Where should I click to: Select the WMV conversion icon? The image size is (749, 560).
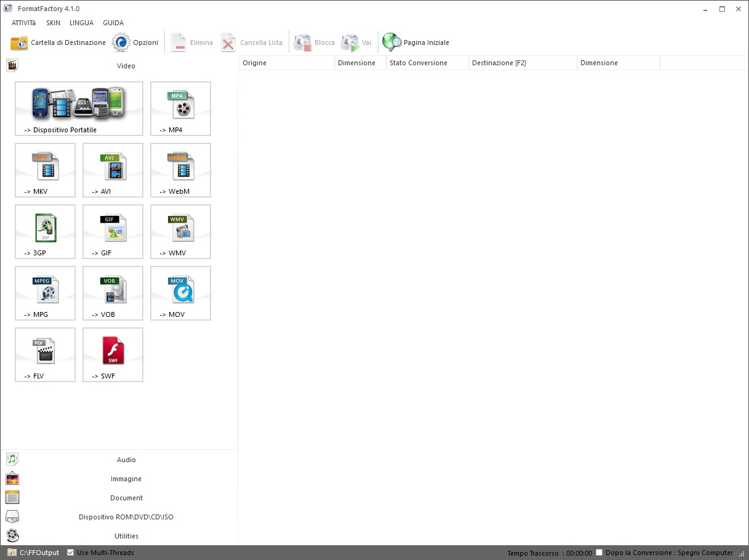(180, 231)
